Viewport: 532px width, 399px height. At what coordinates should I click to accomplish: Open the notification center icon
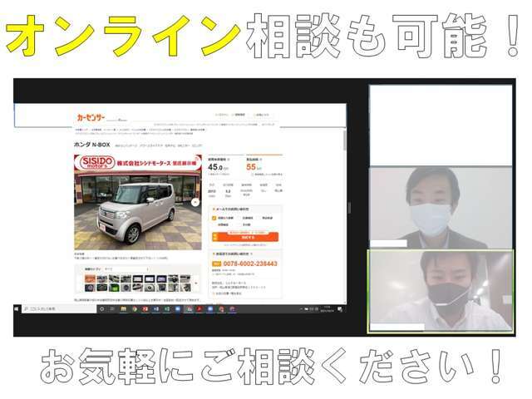340,309
